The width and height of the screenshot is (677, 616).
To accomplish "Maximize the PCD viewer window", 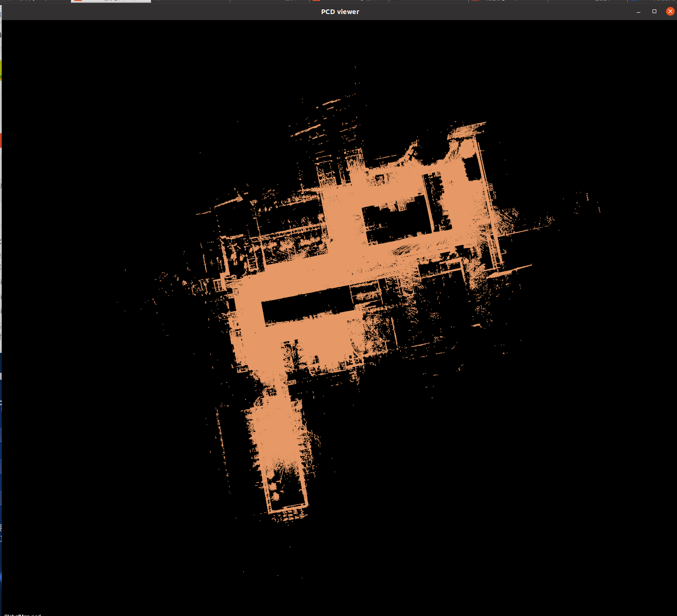I will [654, 11].
